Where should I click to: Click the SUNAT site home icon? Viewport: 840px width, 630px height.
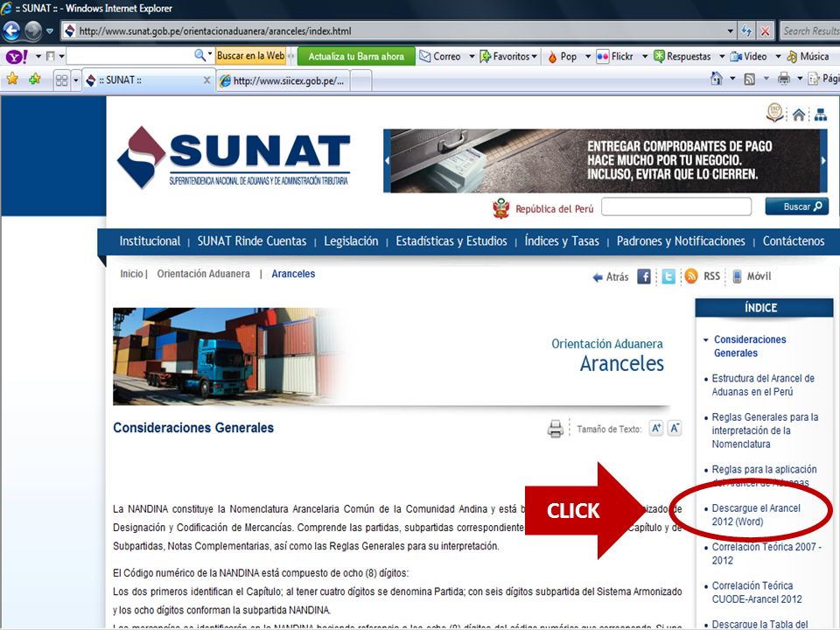799,114
